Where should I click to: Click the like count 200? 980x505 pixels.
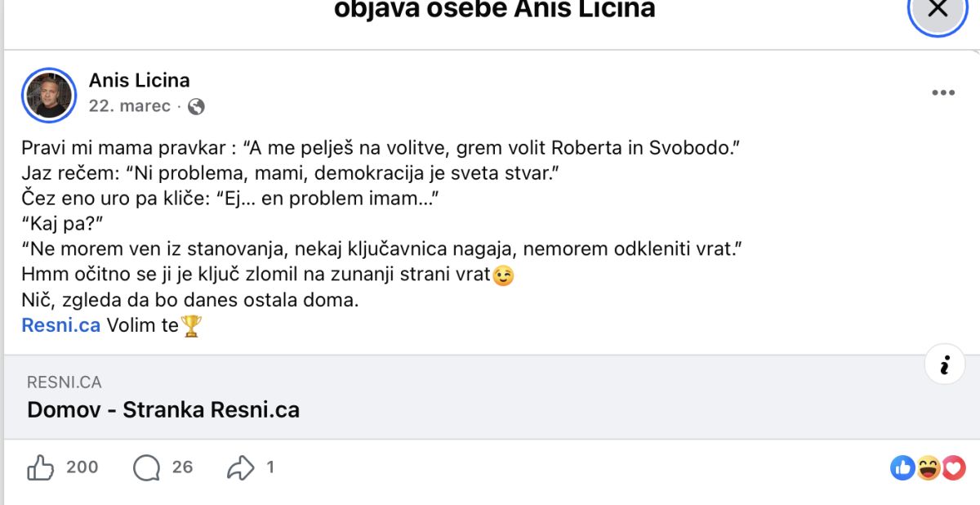82,467
